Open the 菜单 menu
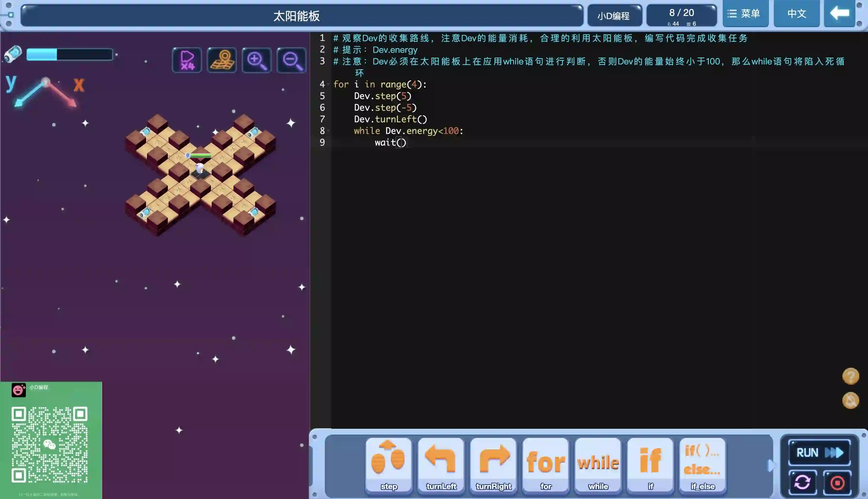The image size is (868, 499). (x=745, y=14)
